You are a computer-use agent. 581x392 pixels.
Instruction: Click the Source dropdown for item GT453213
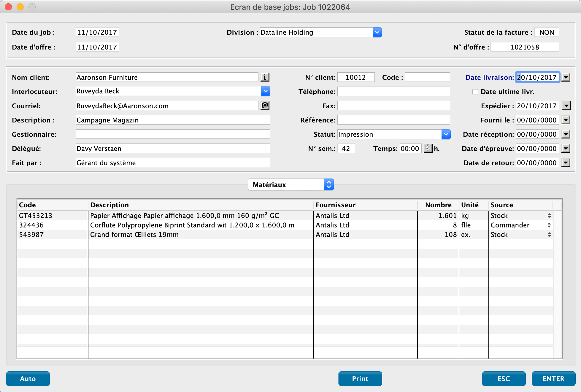click(550, 215)
